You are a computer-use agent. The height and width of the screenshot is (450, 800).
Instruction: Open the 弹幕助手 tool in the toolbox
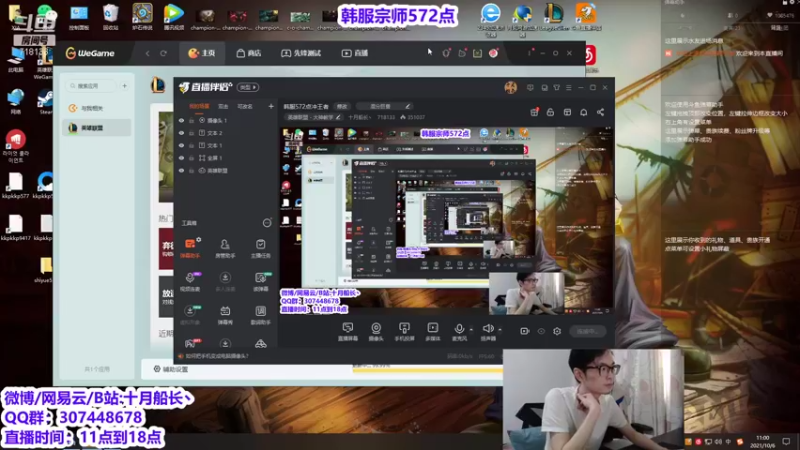[x=190, y=247]
